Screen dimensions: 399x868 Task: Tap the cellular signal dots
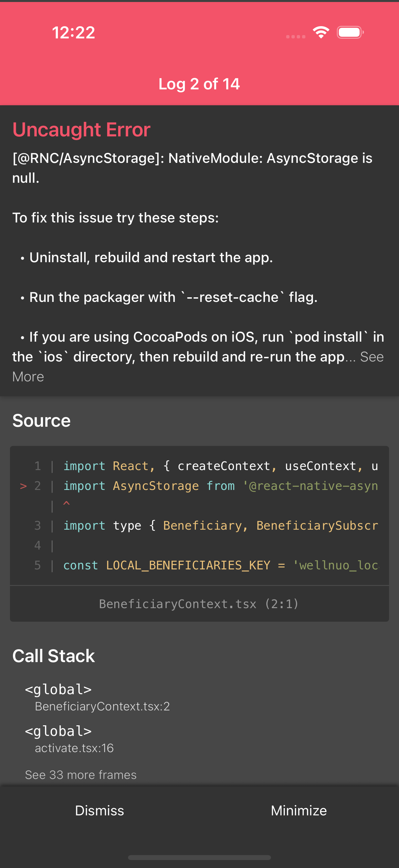[x=295, y=36]
